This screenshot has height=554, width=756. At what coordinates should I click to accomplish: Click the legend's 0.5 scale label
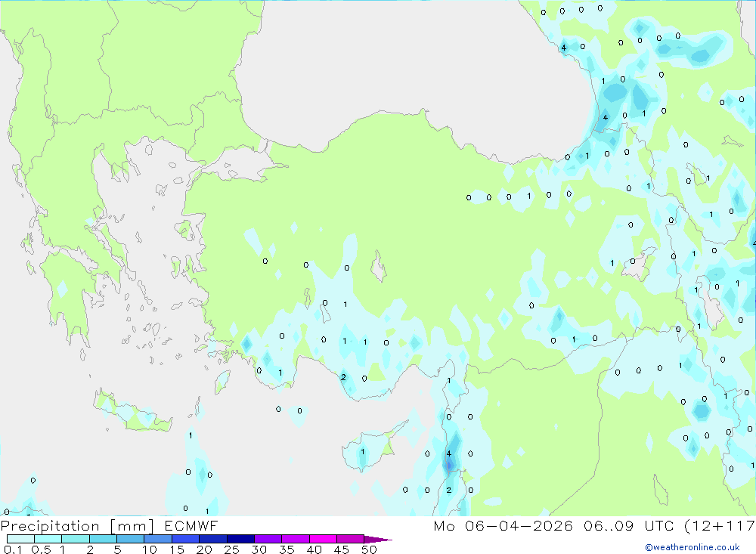pyautogui.click(x=41, y=549)
